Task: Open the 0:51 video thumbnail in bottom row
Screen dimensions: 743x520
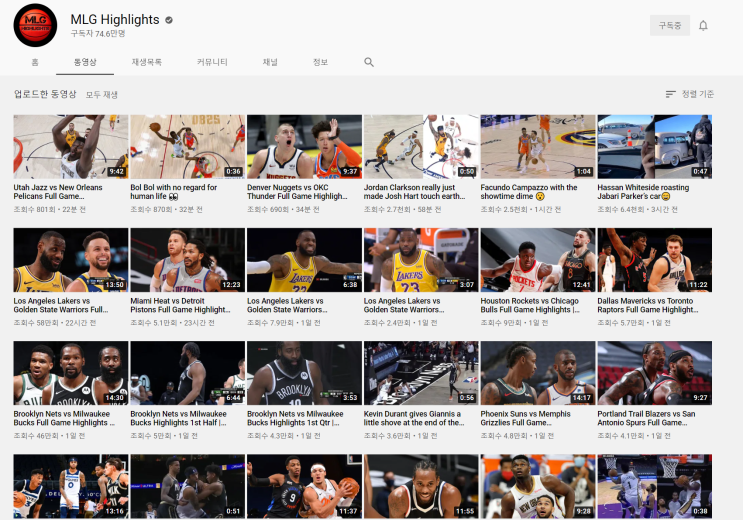Action: [x=188, y=486]
